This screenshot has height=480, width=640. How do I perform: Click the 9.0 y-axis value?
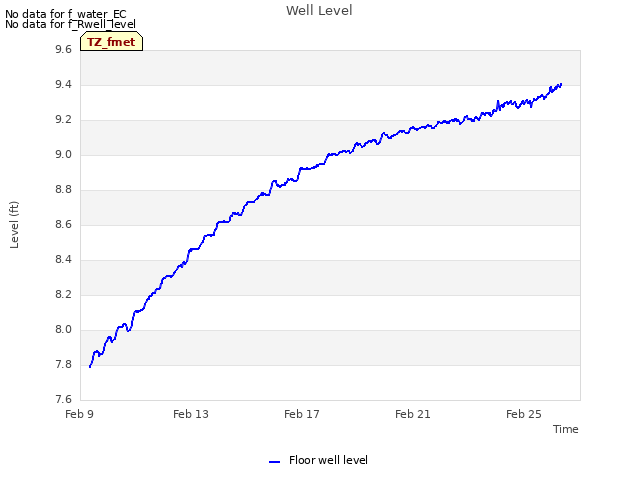pos(63,155)
